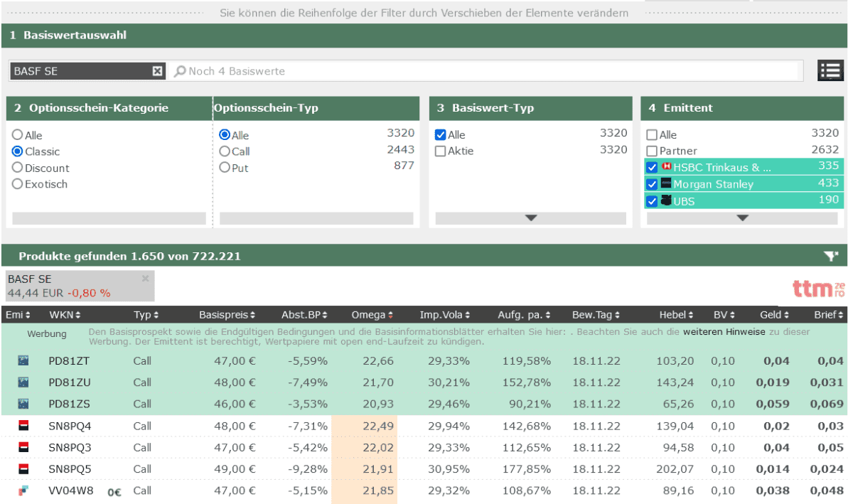Uncheck the UBS emitter checkbox

652,201
